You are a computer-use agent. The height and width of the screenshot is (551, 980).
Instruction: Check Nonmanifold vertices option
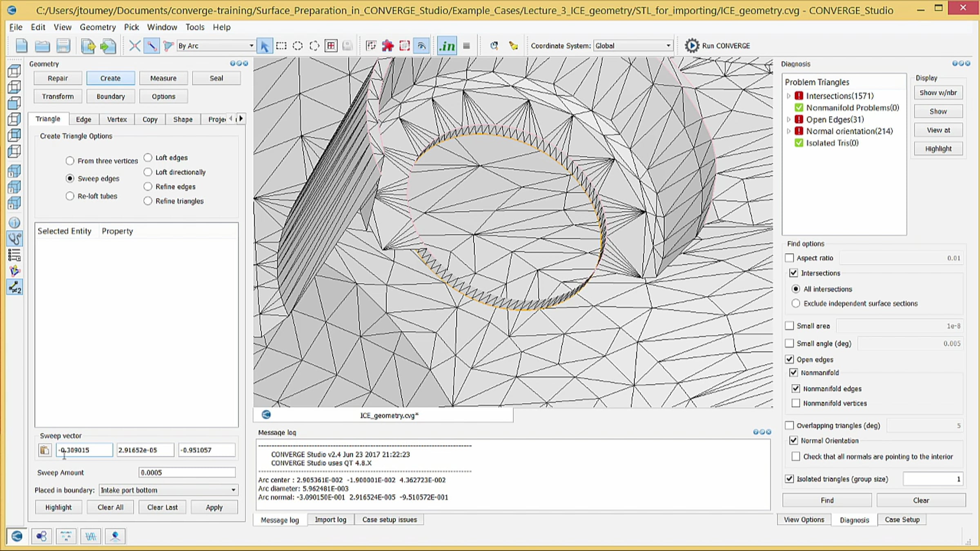pos(796,403)
